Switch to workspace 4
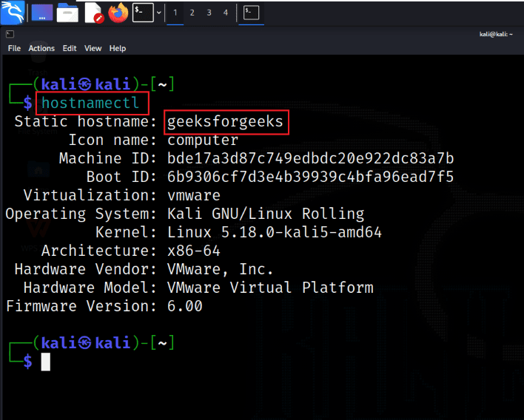This screenshot has height=420, width=524. pos(226,13)
